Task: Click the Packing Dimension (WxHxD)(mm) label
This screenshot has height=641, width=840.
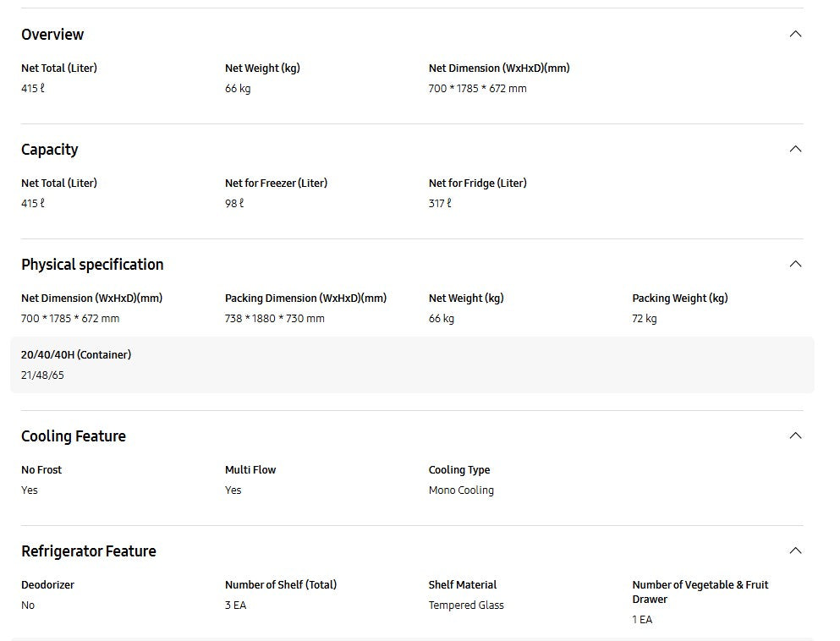Action: (305, 299)
